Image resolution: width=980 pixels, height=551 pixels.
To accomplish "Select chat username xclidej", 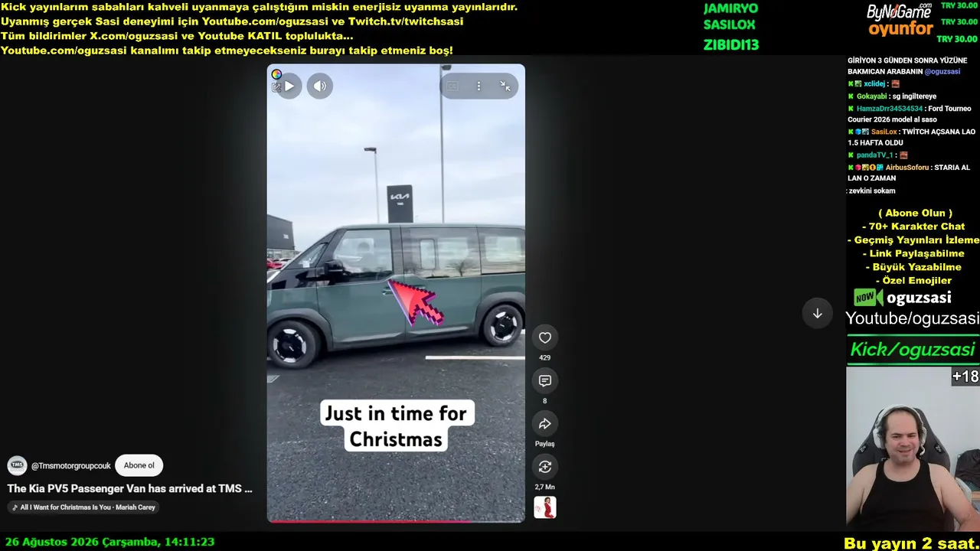I will 875,83.
